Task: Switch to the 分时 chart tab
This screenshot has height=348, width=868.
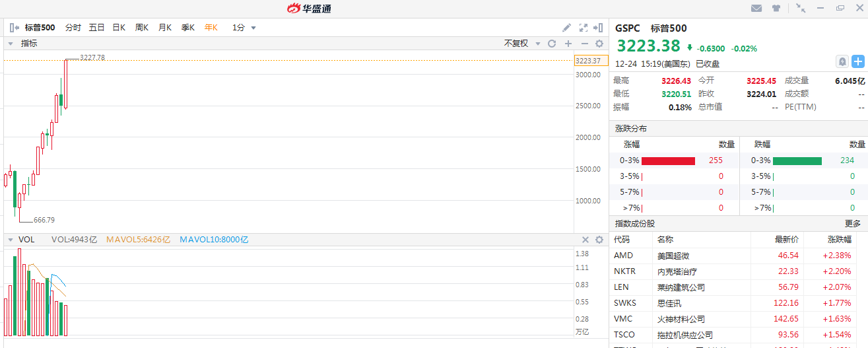Action: tap(73, 28)
